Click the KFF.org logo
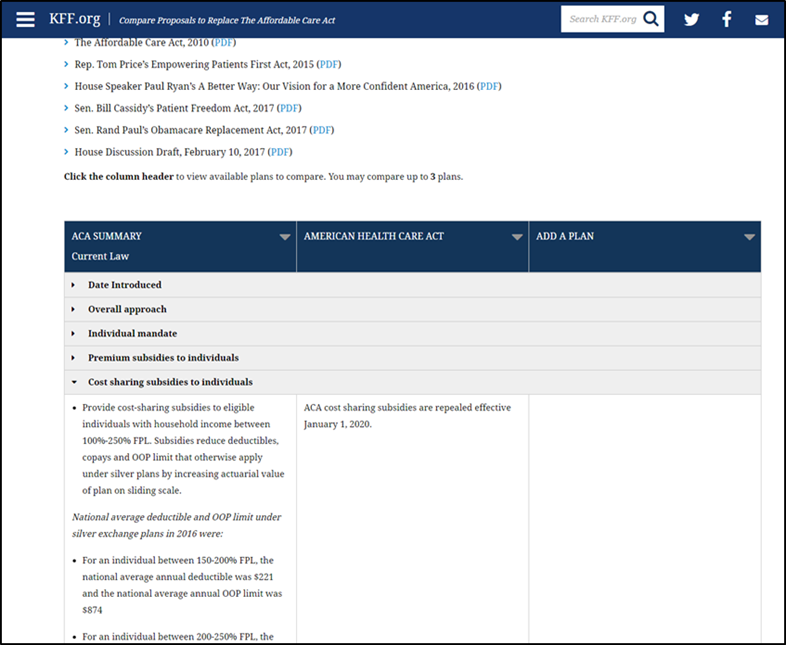The height and width of the screenshot is (645, 786). click(75, 19)
